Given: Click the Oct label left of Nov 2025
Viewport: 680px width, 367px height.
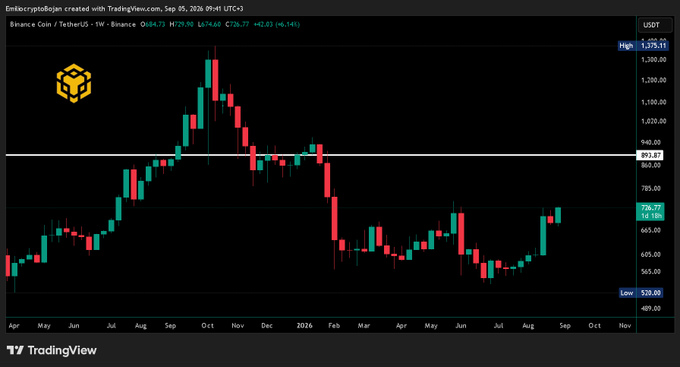Looking at the screenshot, I should click(208, 325).
